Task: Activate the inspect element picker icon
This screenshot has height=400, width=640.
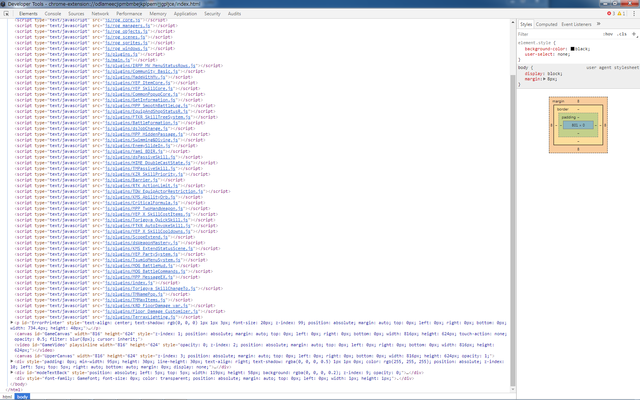Action: point(6,13)
